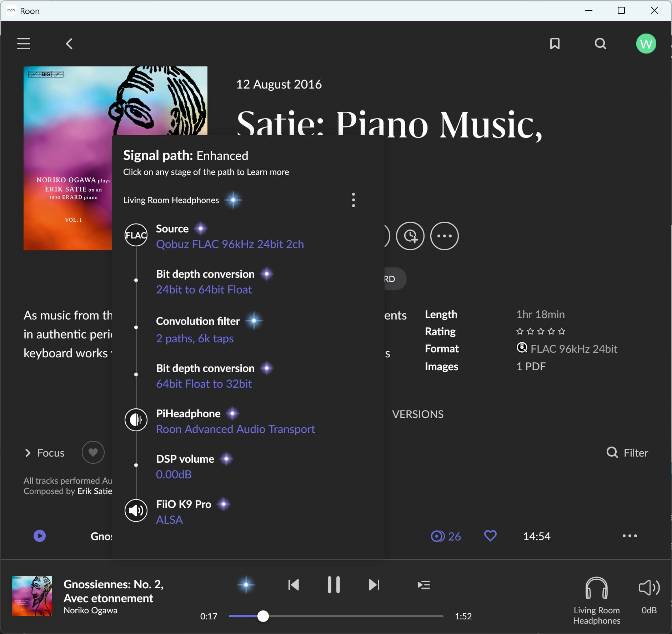This screenshot has width=672, height=634.
Task: Switch to the VERSIONS tab
Action: 417,414
